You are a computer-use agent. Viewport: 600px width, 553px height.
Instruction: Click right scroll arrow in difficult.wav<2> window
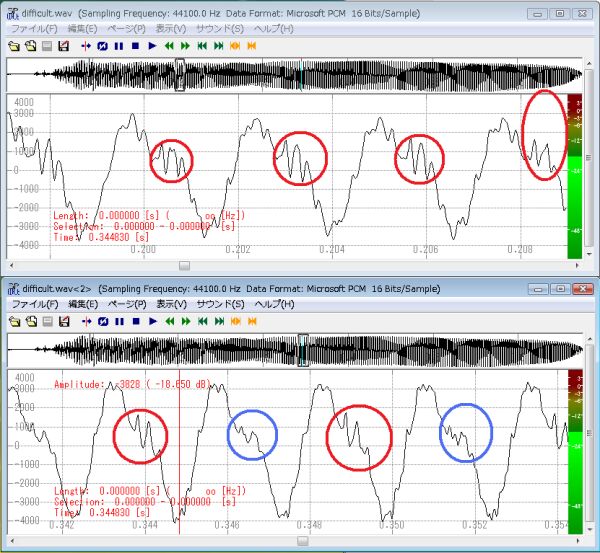tap(578, 541)
